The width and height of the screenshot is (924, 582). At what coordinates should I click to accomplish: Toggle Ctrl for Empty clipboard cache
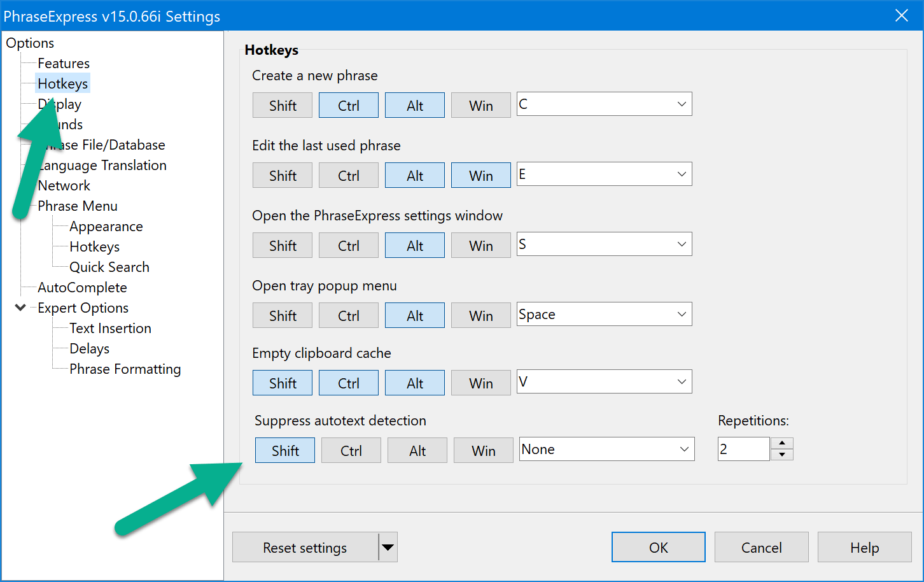349,383
